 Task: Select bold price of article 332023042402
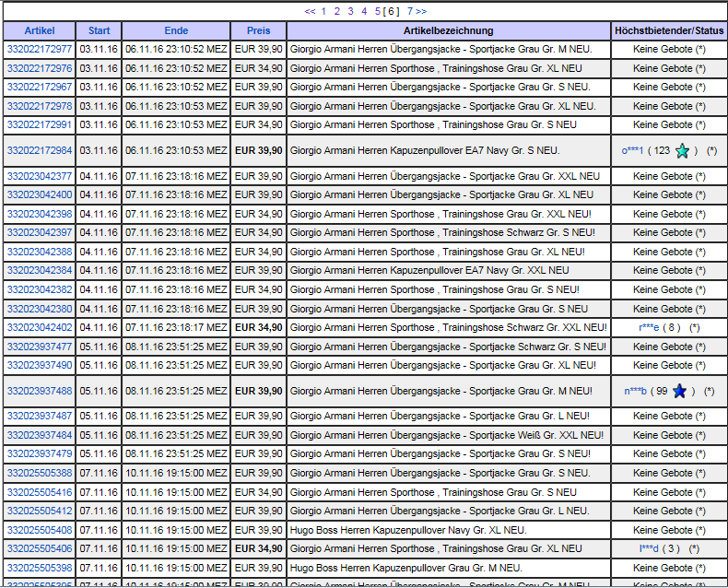click(259, 327)
